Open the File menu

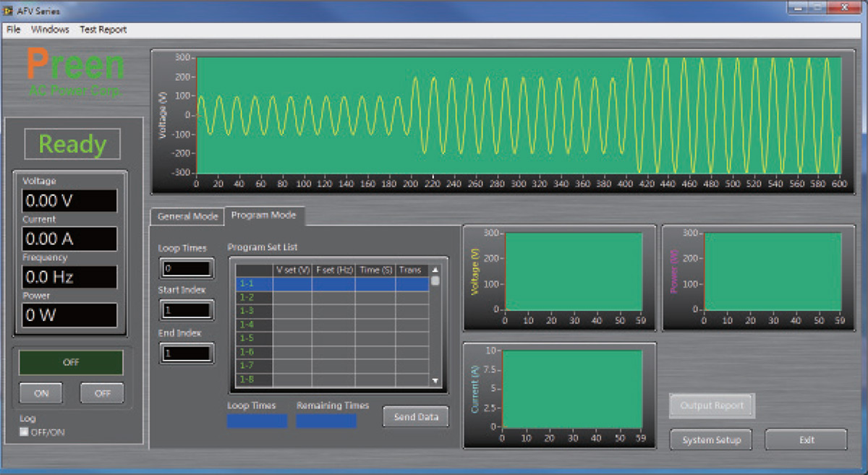click(13, 30)
